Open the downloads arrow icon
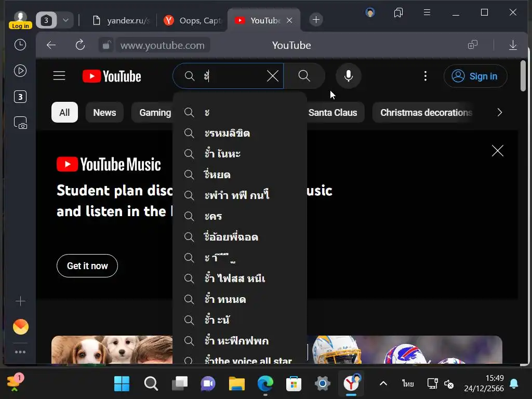532x399 pixels. click(x=513, y=45)
